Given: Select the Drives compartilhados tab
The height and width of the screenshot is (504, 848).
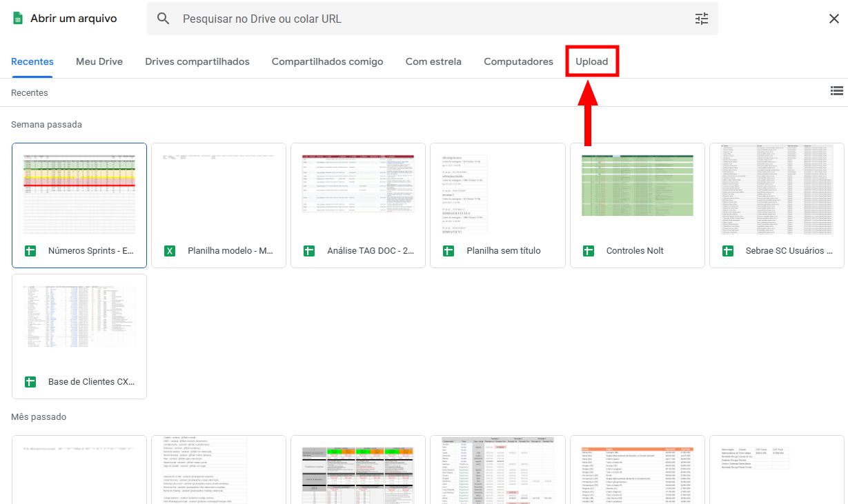Looking at the screenshot, I should (x=197, y=61).
